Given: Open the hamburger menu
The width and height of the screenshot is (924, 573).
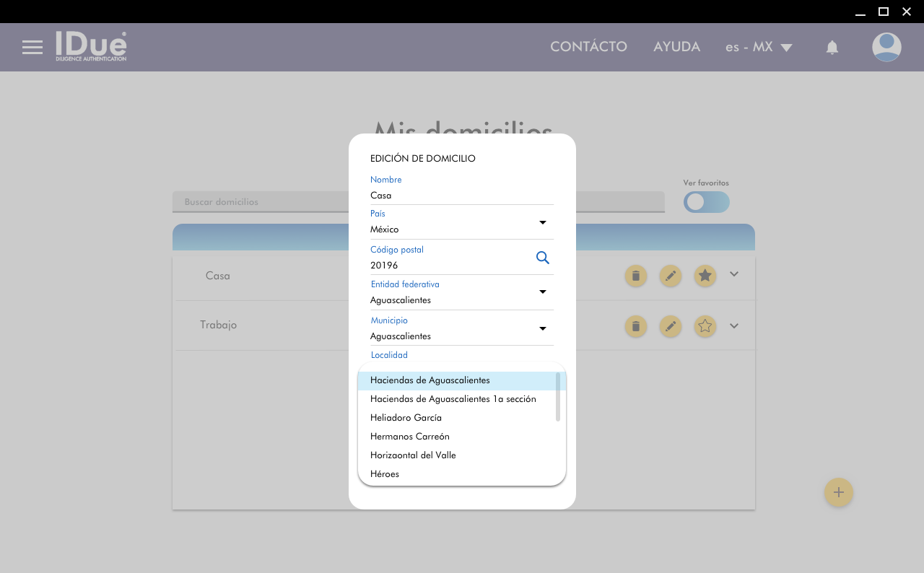Looking at the screenshot, I should (32, 48).
